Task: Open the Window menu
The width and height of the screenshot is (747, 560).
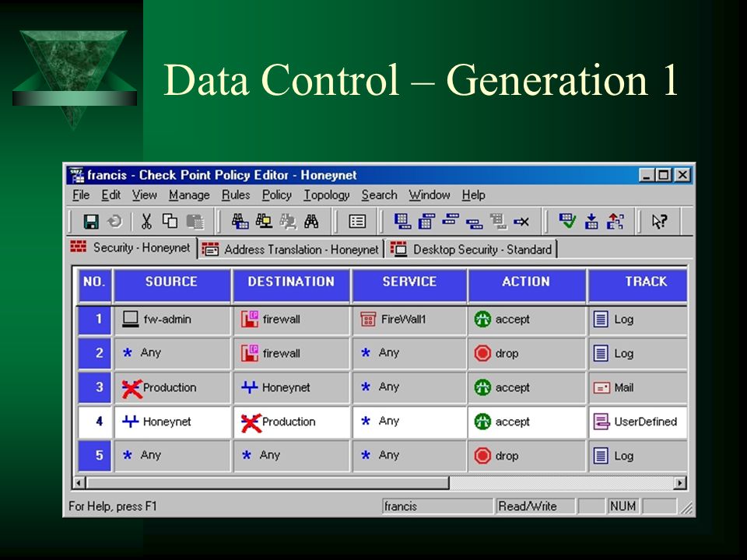Action: (430, 195)
